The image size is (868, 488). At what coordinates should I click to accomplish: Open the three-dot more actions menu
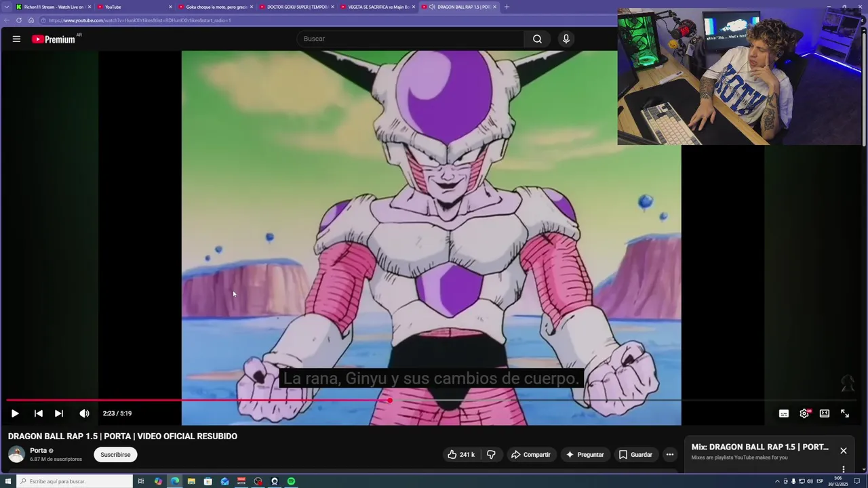[x=670, y=455]
